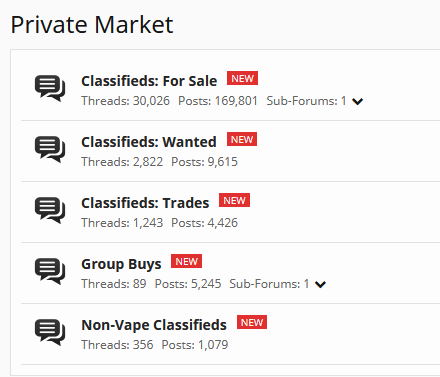The height and width of the screenshot is (377, 440).
Task: Click the chat icon beside Classifieds: Wanted
Action: [x=50, y=149]
